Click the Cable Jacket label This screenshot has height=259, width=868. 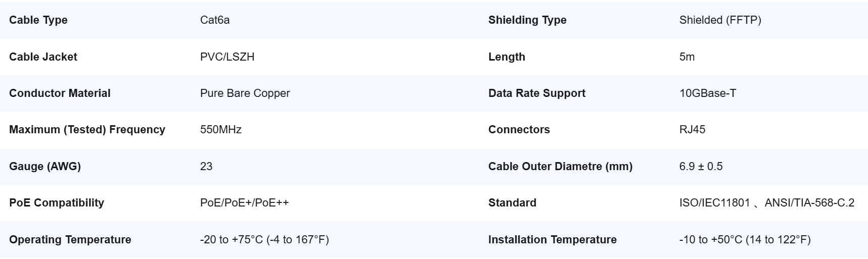coord(43,57)
